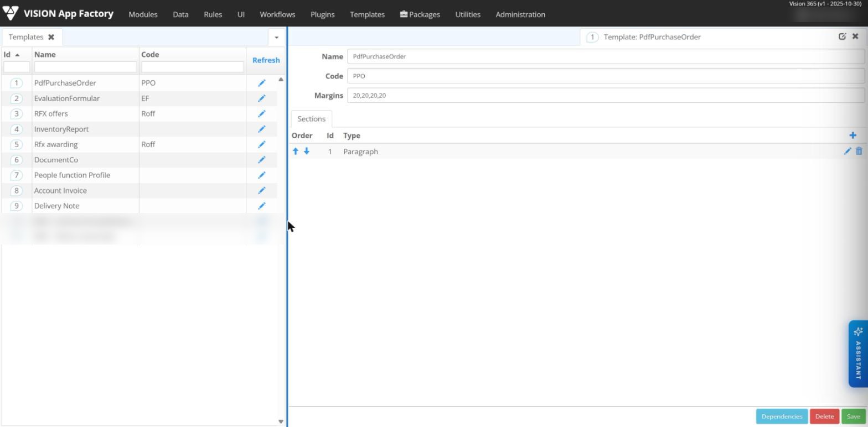Open the tab list dropdown arrow
Image resolution: width=868 pixels, height=427 pixels.
tap(276, 37)
